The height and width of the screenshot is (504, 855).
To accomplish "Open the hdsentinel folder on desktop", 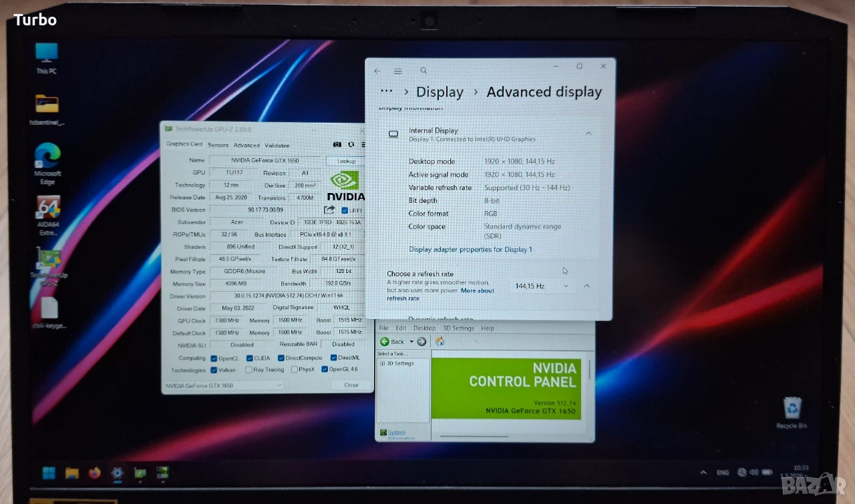I will tap(47, 109).
